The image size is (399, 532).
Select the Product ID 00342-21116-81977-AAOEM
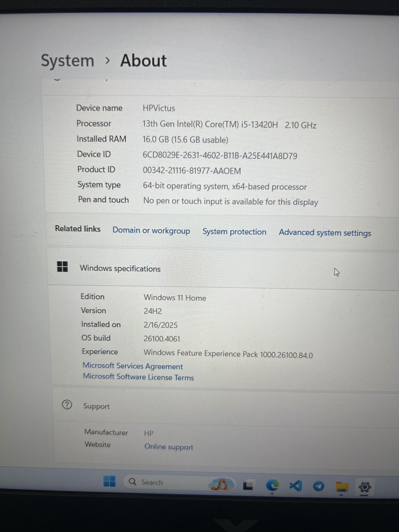[x=192, y=170]
